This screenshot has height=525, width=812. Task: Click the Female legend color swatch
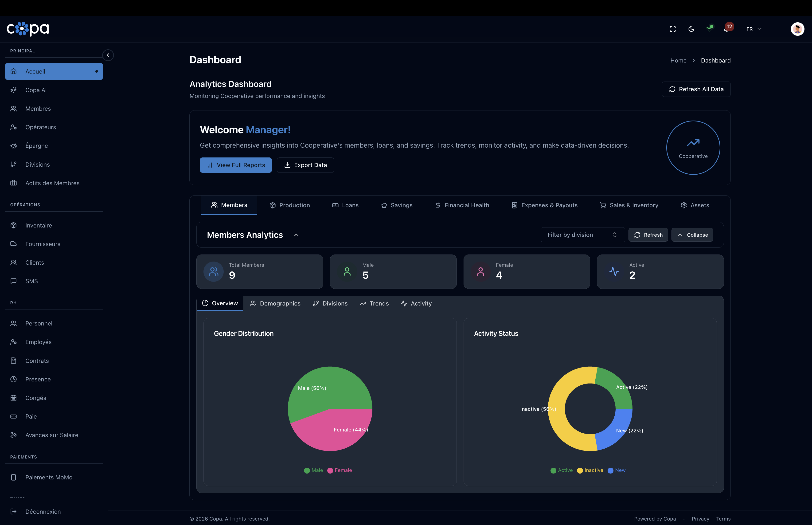(330, 470)
